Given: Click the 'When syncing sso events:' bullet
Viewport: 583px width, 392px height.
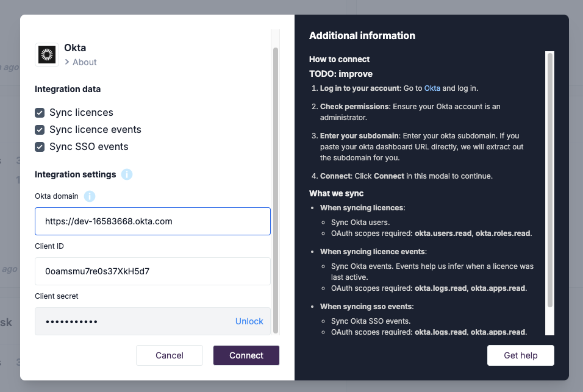Looking at the screenshot, I should [x=367, y=307].
